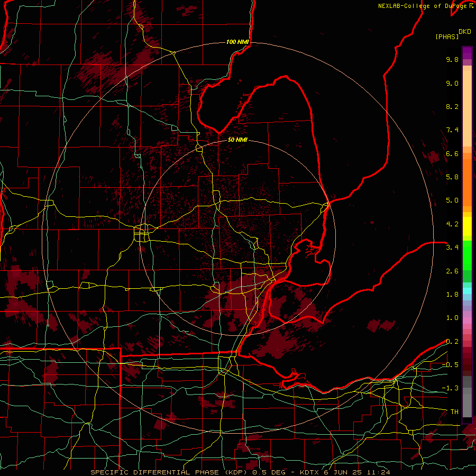Screen dimensions: 476x476
Task: Click the yellow segment of the color bar
Action: pyautogui.click(x=467, y=226)
